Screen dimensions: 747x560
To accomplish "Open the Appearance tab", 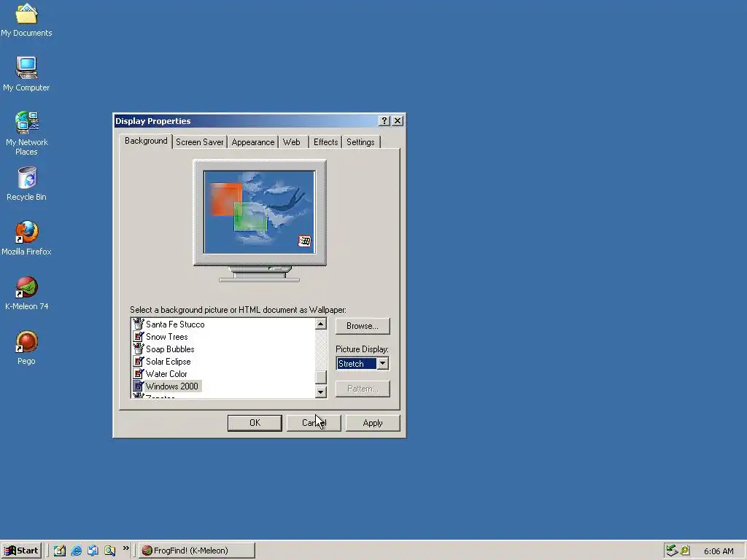I will click(x=253, y=142).
